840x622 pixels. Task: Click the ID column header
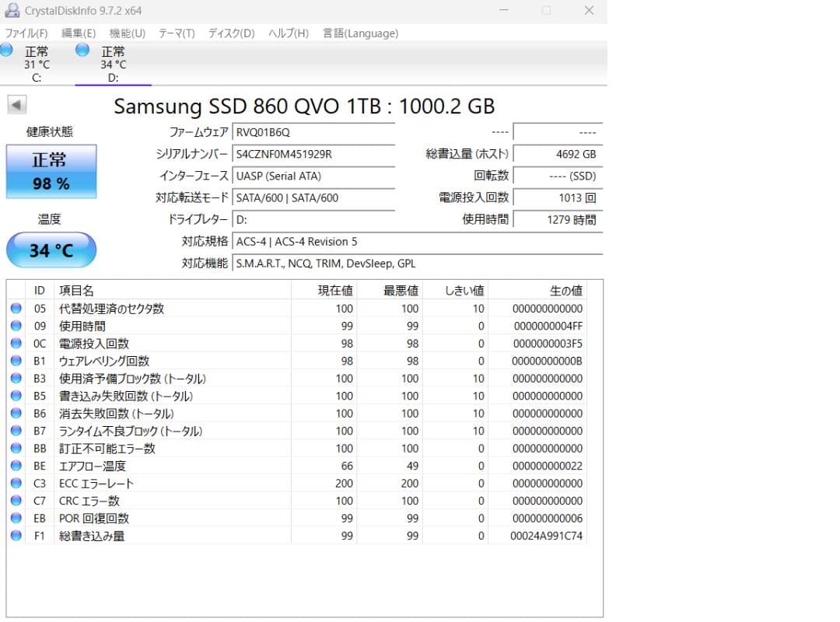click(x=39, y=290)
